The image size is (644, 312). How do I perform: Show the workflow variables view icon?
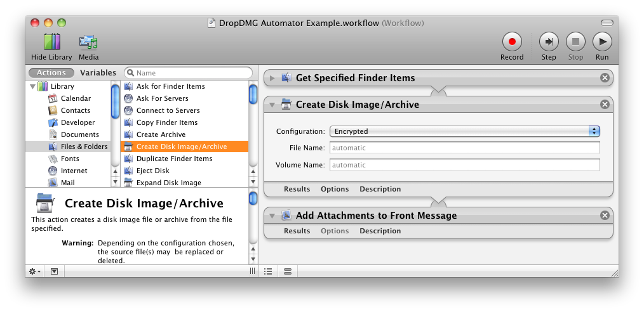pyautogui.click(x=288, y=271)
